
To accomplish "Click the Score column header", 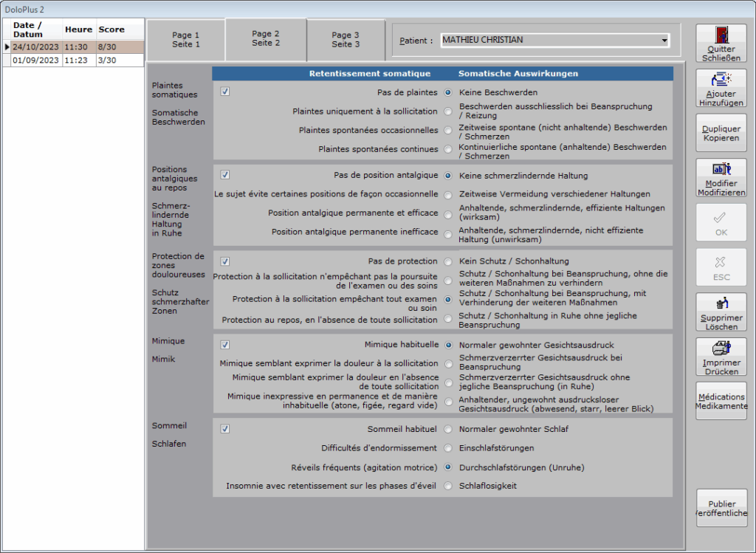I will point(111,30).
